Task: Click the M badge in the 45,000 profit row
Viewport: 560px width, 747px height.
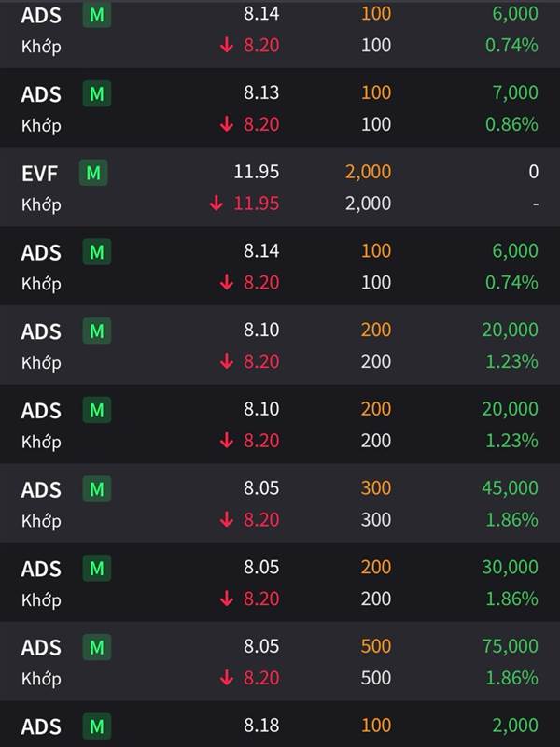Action: point(96,489)
